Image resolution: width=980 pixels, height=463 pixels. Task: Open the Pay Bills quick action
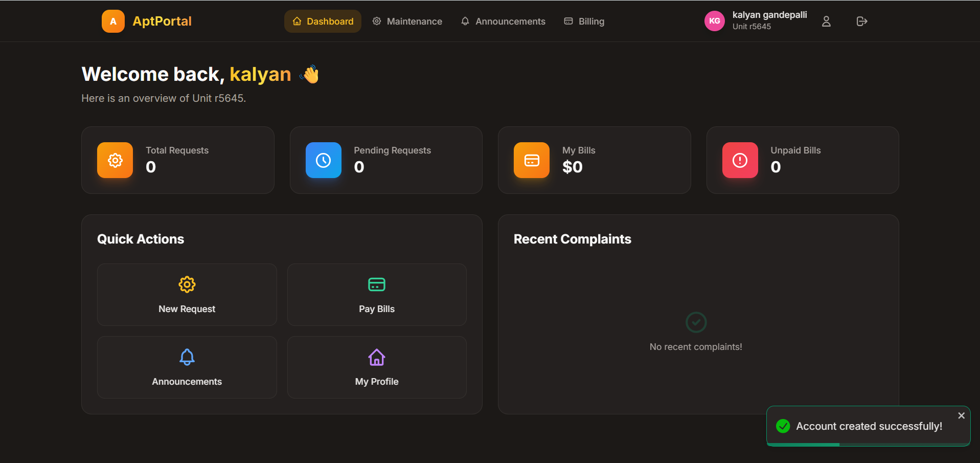click(x=377, y=295)
